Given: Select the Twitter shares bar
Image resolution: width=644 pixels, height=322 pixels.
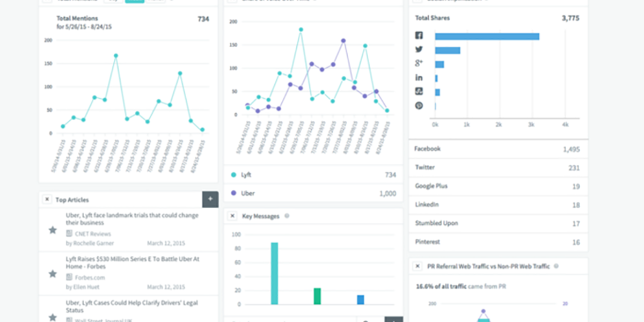Looking at the screenshot, I should [448, 50].
